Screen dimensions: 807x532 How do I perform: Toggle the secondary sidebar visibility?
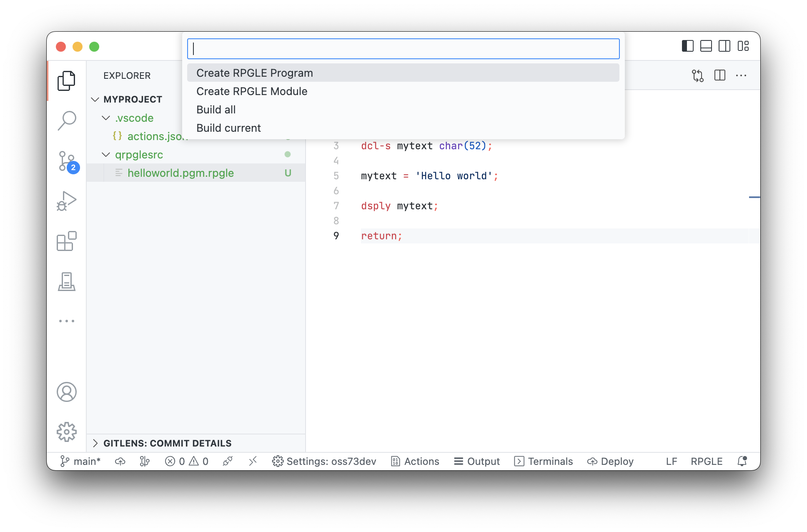point(725,46)
